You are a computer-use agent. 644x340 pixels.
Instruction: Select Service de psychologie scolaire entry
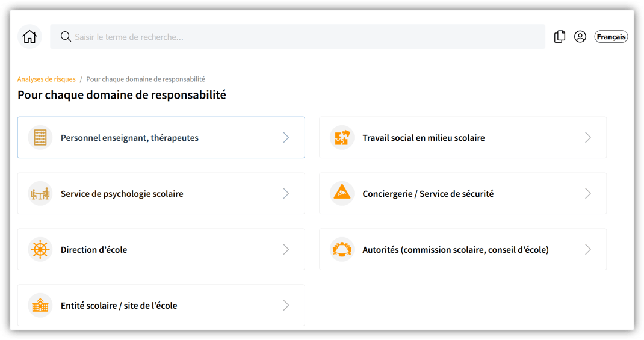[x=122, y=194]
